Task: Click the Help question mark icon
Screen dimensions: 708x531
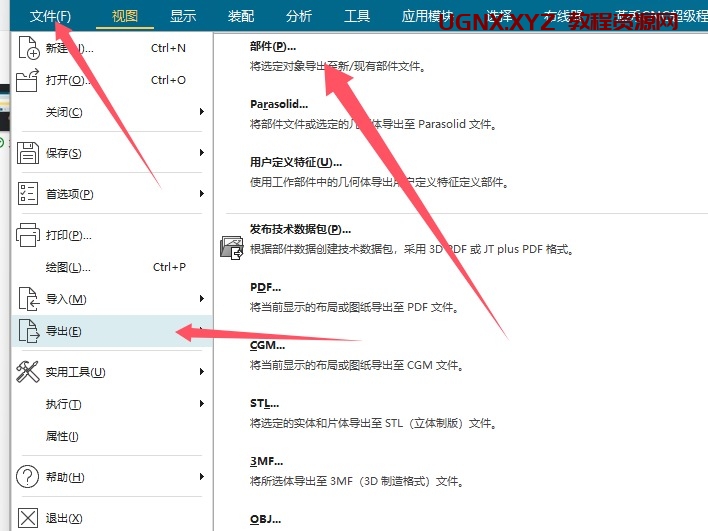Action: point(29,477)
